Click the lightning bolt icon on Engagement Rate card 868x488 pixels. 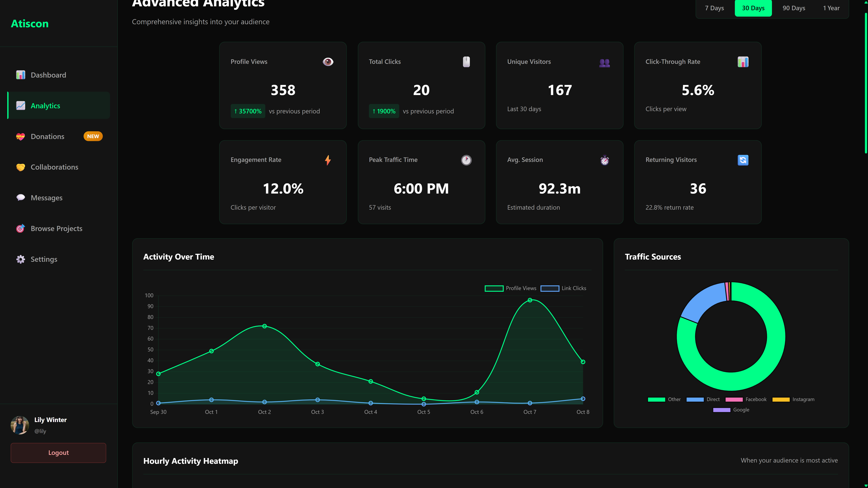coord(328,160)
